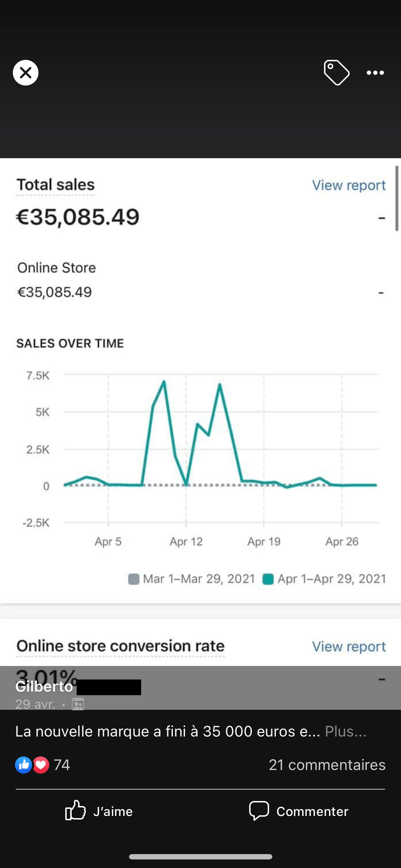
Task: Tap the SALES OVER TIME heading
Action: 70,343
